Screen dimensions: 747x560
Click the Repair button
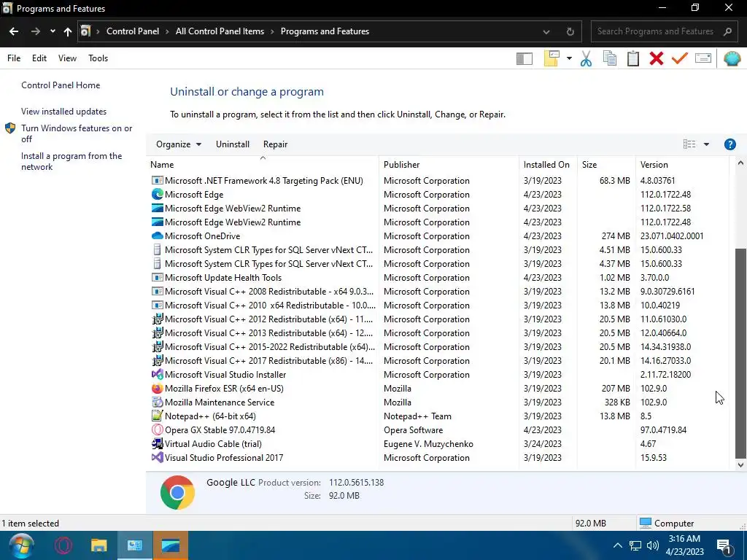tap(275, 144)
